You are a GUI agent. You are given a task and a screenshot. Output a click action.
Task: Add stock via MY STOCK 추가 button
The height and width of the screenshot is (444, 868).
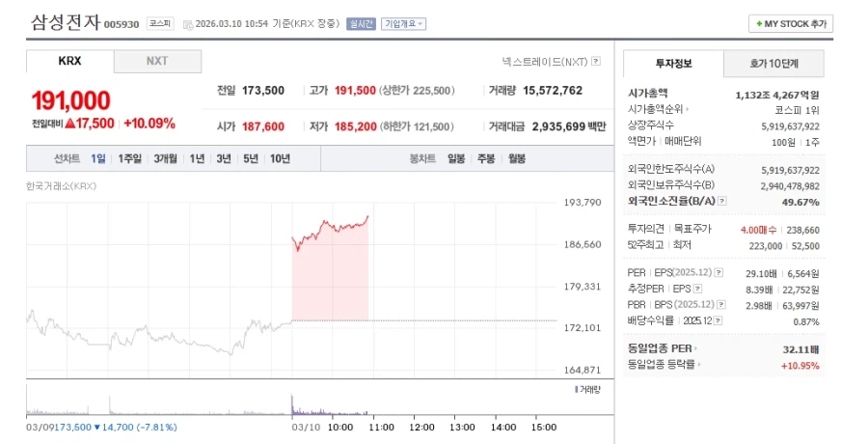[790, 23]
